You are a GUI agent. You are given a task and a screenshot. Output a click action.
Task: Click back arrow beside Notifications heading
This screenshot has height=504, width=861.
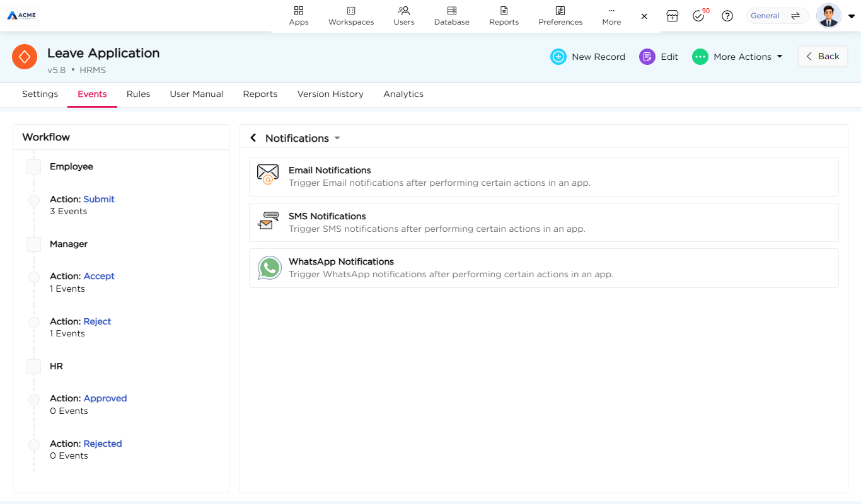click(x=253, y=138)
